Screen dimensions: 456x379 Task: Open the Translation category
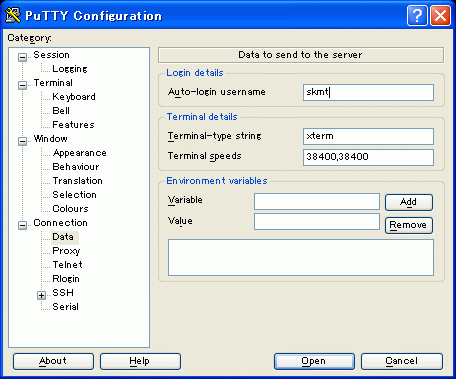click(x=77, y=181)
